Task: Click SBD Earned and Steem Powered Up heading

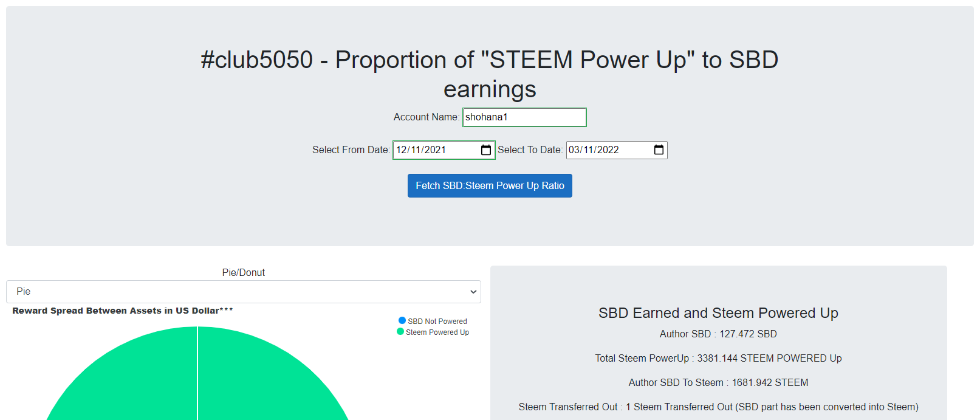Action: tap(718, 313)
